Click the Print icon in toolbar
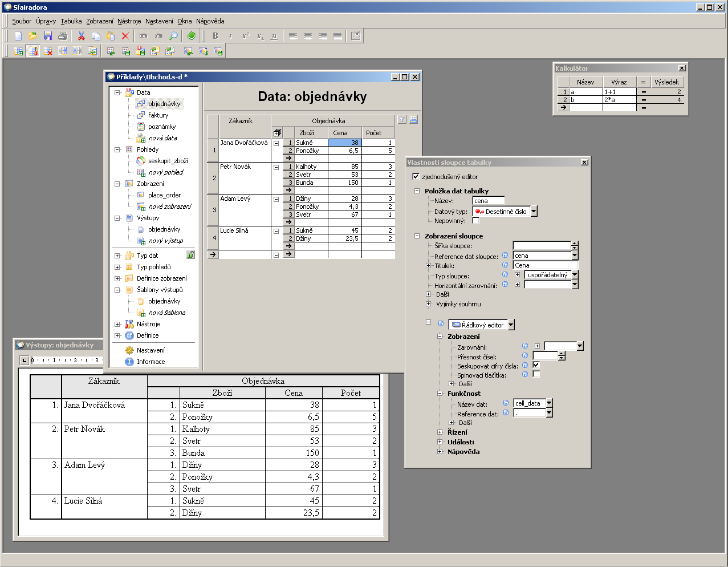The image size is (728, 567). [x=63, y=36]
